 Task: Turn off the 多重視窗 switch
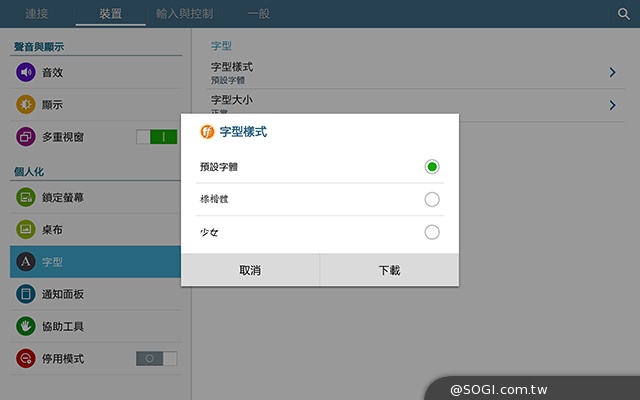coord(157,137)
